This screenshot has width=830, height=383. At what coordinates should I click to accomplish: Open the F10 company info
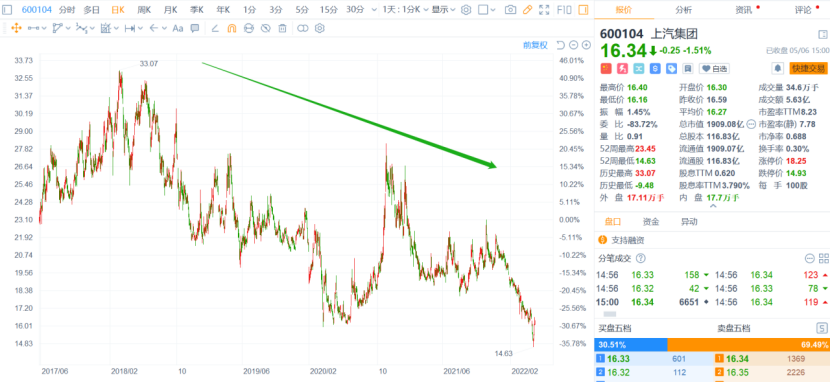[x=564, y=10]
